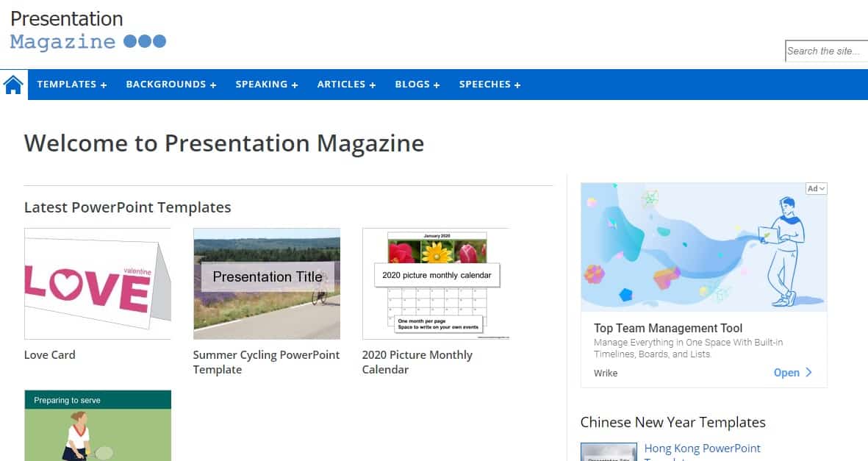Click the Presentation Magazine logo
The height and width of the screenshot is (461, 868).
(89, 30)
